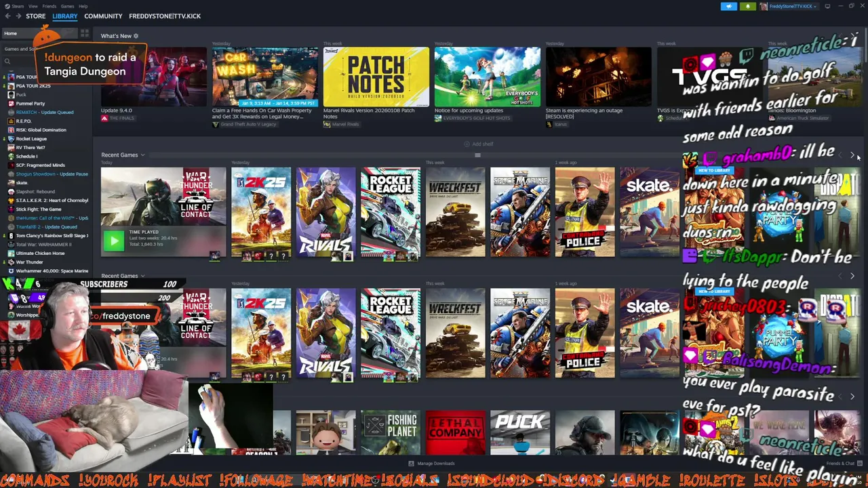Open the announcements megaphone icon
This screenshot has height=488, width=868.
[x=728, y=6]
